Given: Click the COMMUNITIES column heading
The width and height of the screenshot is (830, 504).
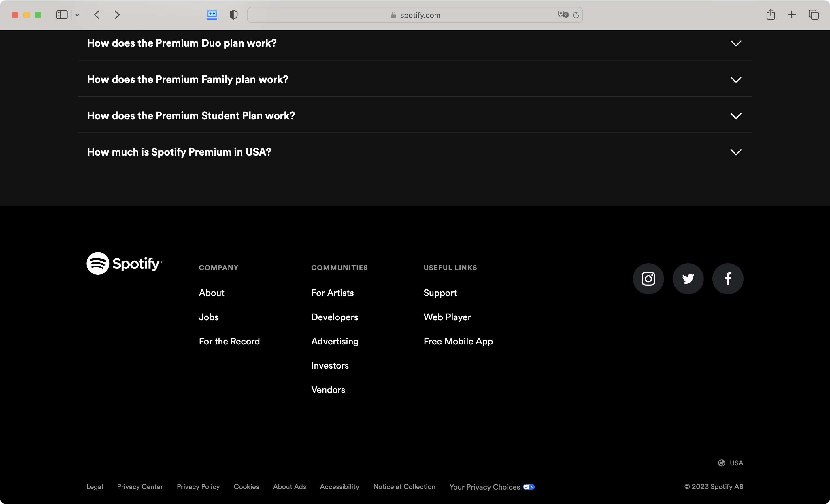Looking at the screenshot, I should pyautogui.click(x=339, y=268).
